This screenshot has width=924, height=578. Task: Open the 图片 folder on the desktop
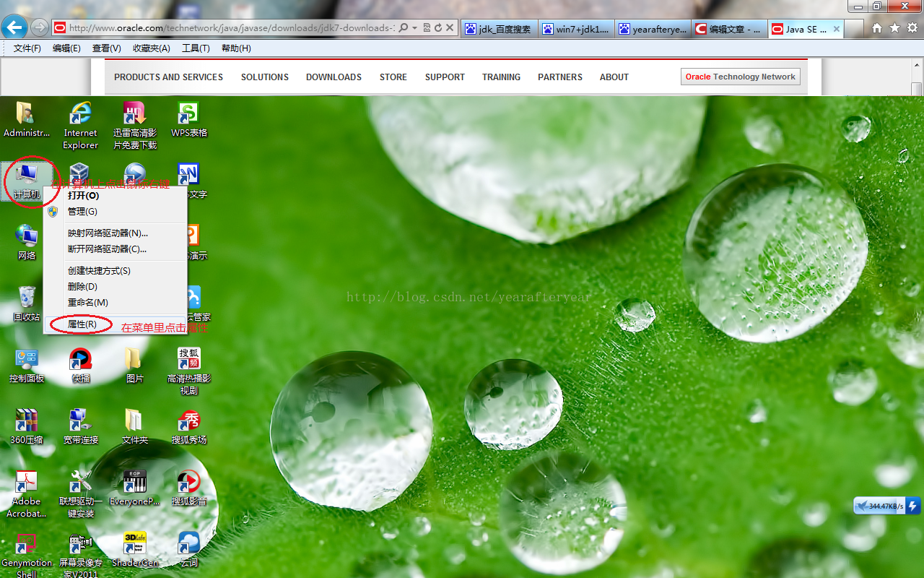click(134, 365)
